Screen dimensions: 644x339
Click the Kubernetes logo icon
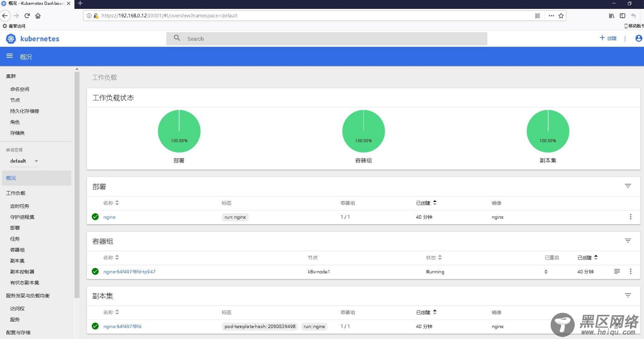click(11, 39)
